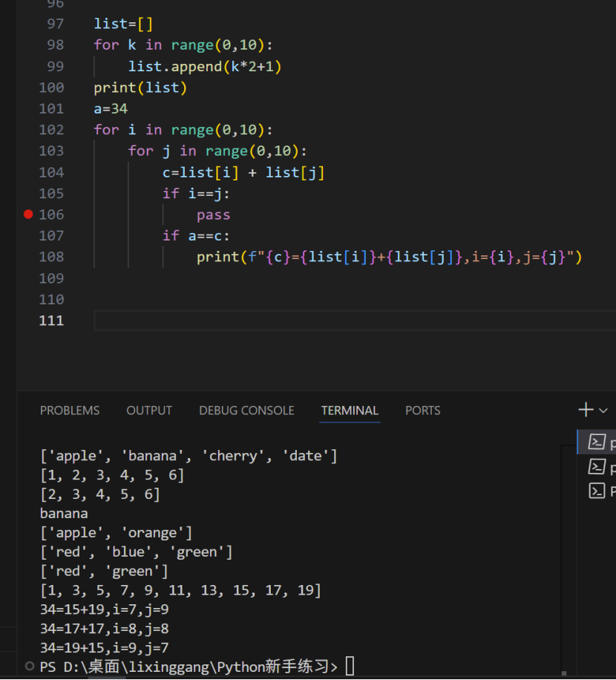Remove the red breakpoint on line 106
Image resolution: width=616 pixels, height=680 pixels.
pos(28,215)
